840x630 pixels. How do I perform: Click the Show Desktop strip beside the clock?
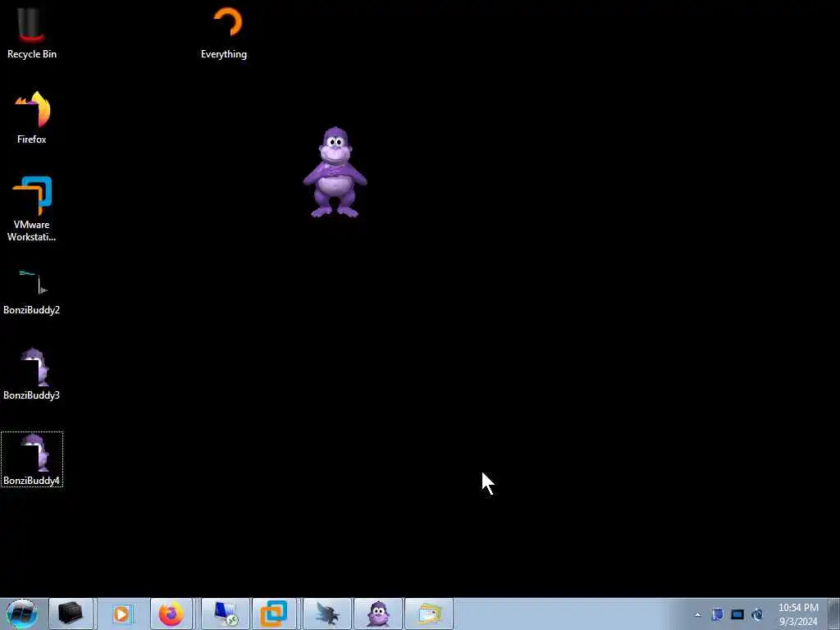tap(834, 614)
